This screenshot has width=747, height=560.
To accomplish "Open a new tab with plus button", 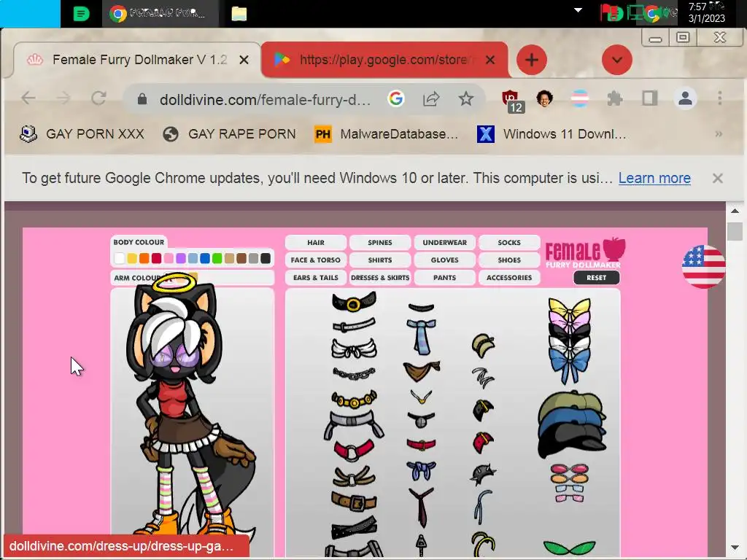I will tap(532, 60).
